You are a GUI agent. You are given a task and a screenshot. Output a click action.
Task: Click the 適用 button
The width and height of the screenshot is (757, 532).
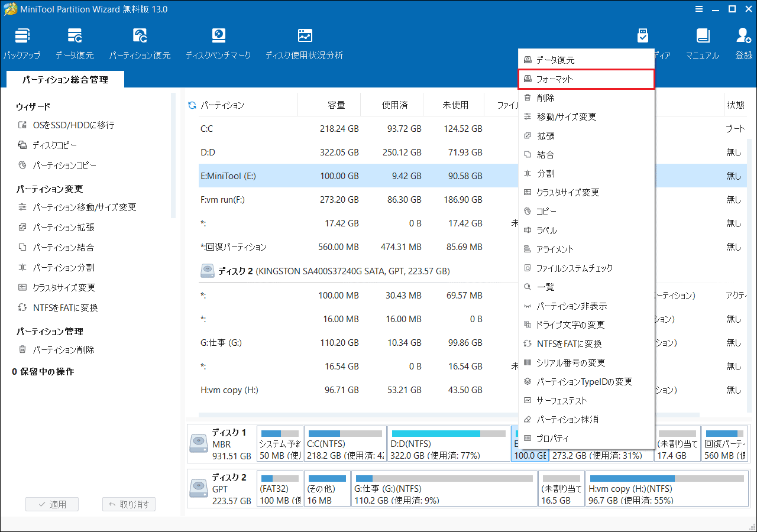[51, 504]
